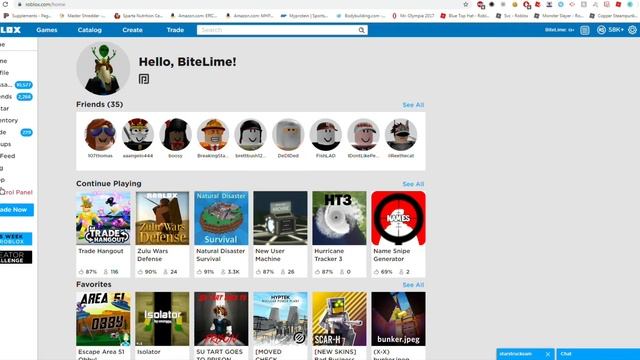This screenshot has height=360, width=640.
Task: Click the 2,266 friend requests badge in the sidebar
Action: [24, 97]
